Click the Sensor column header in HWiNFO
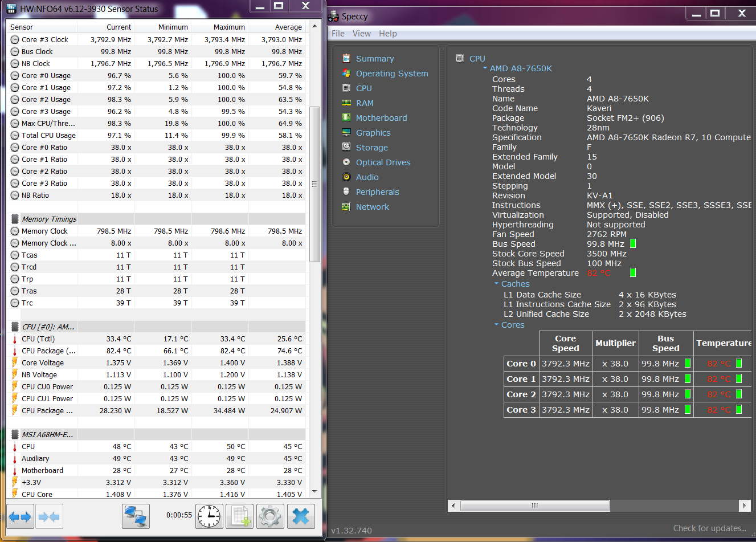Screen dimensions: 756x542 [42, 27]
